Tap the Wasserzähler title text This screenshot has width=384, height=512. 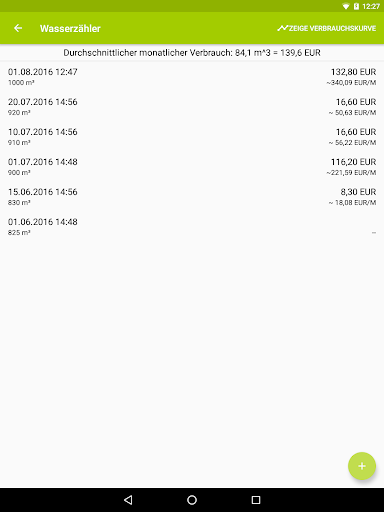pyautogui.click(x=70, y=29)
